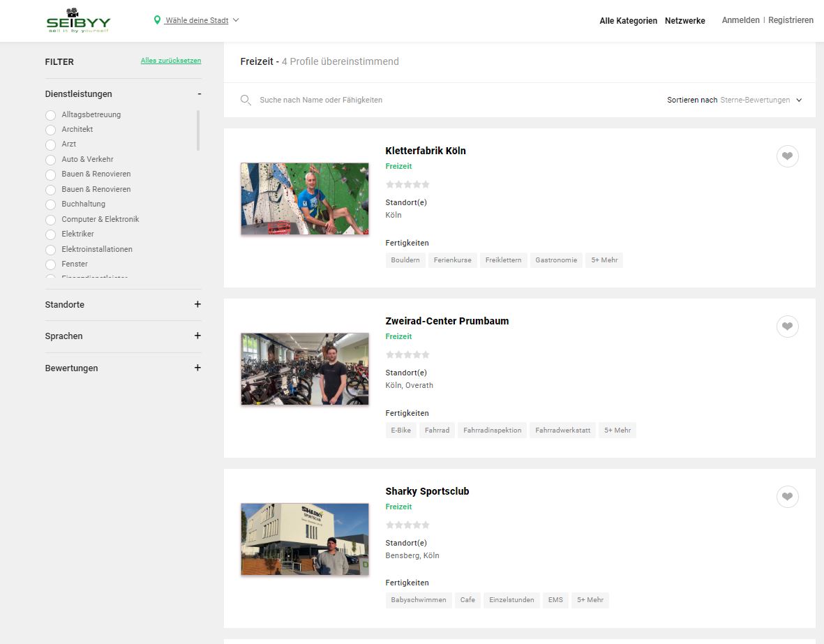Open the Sharky Sportsclub profile title
Image resolution: width=824 pixels, height=644 pixels.
[427, 491]
